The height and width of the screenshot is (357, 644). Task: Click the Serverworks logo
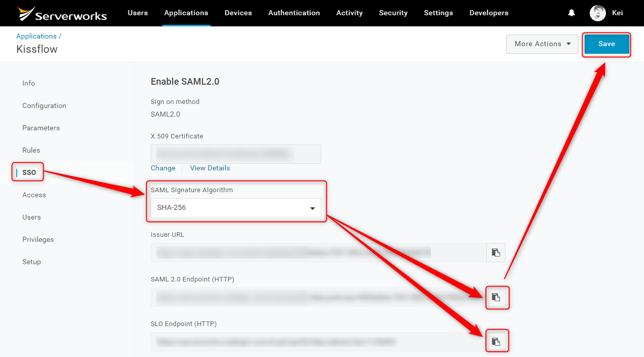click(62, 14)
